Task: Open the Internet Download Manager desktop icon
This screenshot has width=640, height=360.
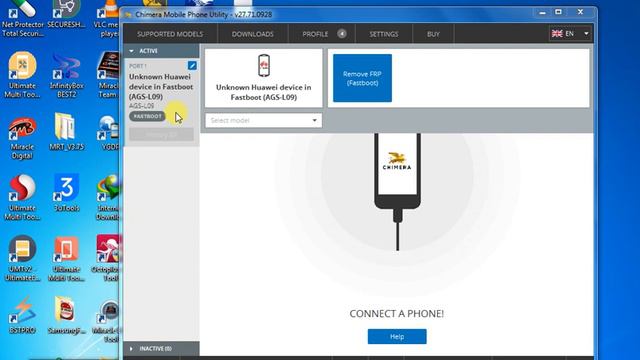Action: tap(108, 198)
